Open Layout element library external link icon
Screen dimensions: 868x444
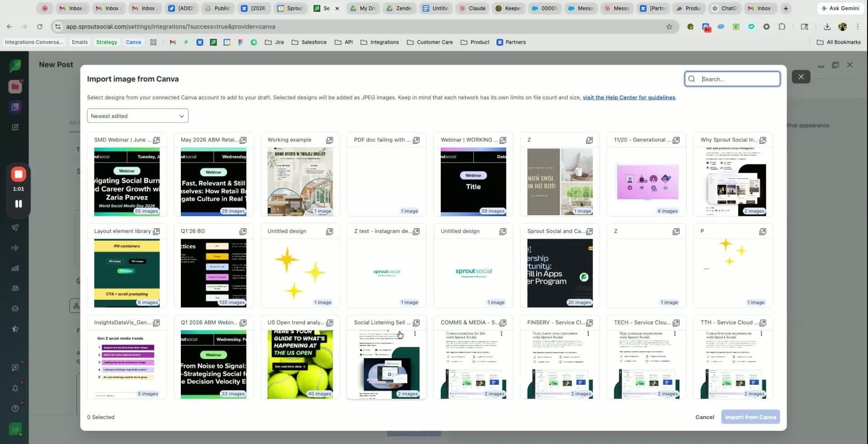pyautogui.click(x=156, y=231)
